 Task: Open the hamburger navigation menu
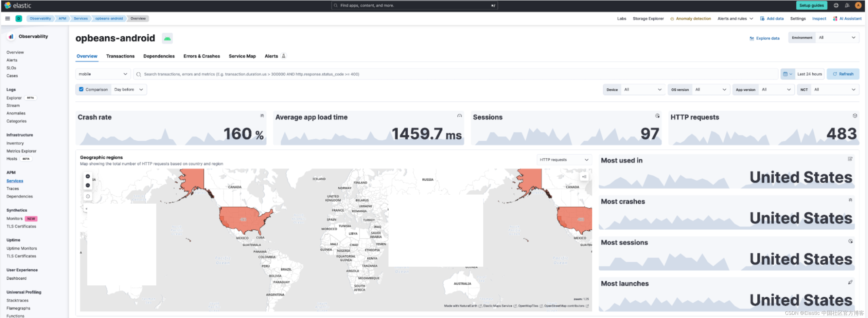click(x=7, y=18)
